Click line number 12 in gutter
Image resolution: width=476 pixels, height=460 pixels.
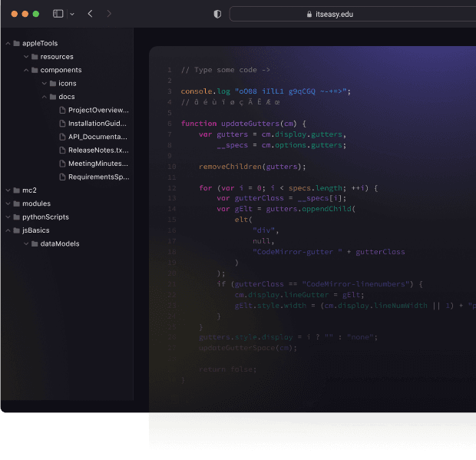(x=172, y=188)
